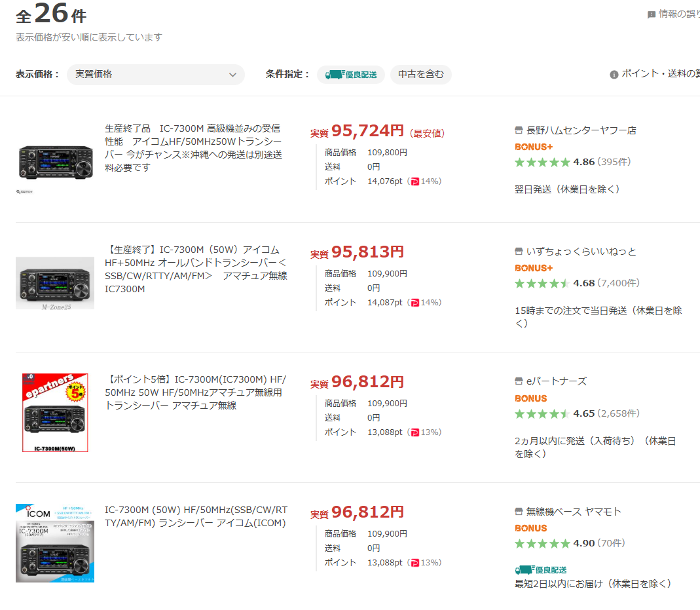Screen dimensions: 700x610
Task: Click the green star rating 4.90
Action: (542, 543)
